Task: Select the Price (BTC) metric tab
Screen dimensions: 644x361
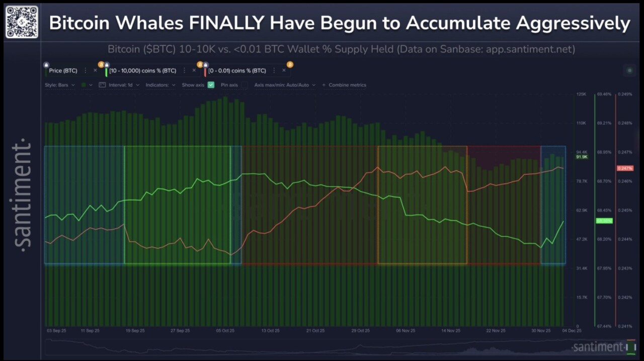Action: pyautogui.click(x=63, y=70)
